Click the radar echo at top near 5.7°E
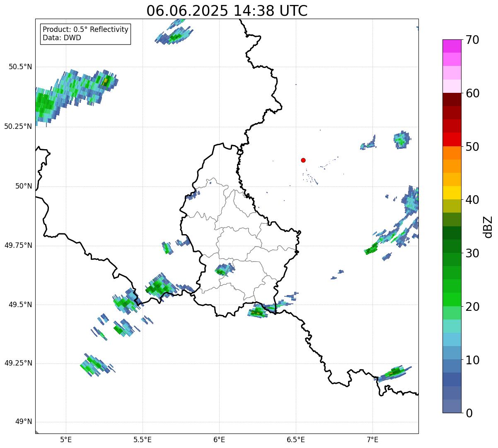The height and width of the screenshot is (448, 498). [x=174, y=36]
